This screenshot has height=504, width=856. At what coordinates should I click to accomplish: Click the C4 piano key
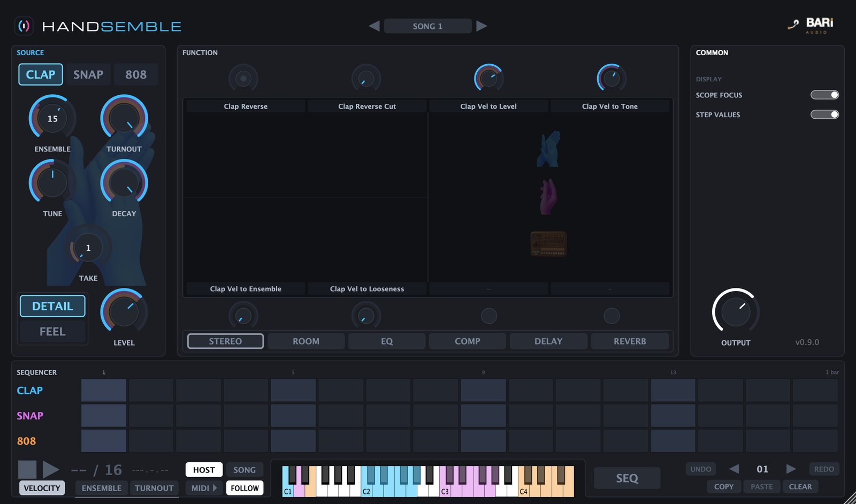pos(523,491)
